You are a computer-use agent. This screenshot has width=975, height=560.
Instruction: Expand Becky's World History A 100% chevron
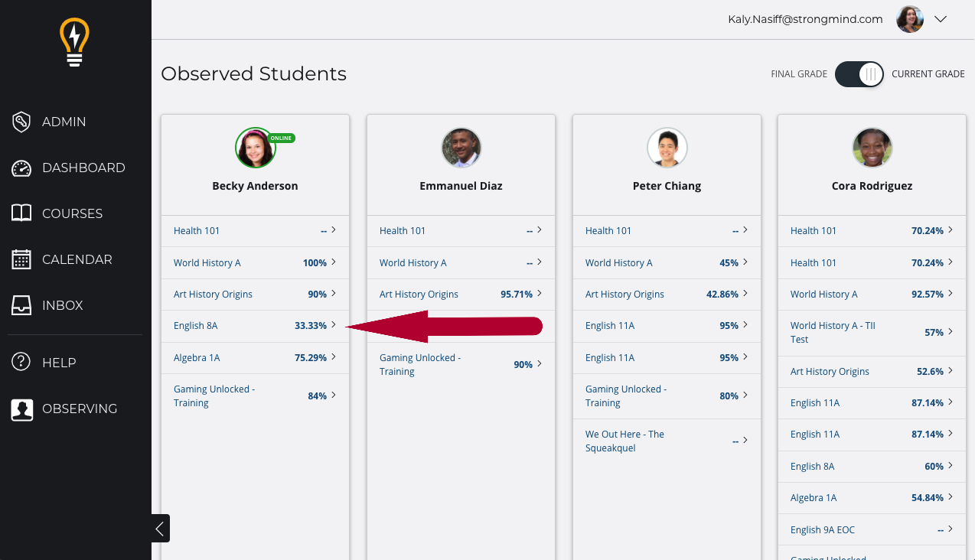(x=334, y=262)
